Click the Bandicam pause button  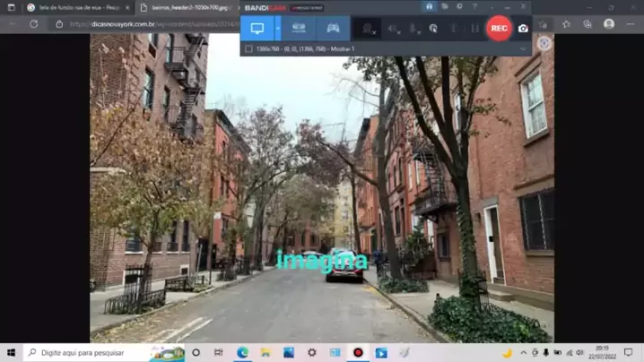474,29
